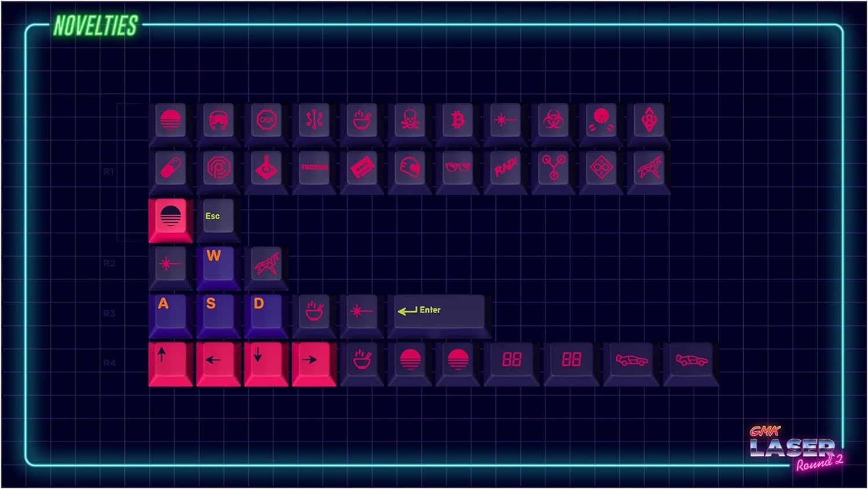Select the sunglasses keycap

click(458, 172)
